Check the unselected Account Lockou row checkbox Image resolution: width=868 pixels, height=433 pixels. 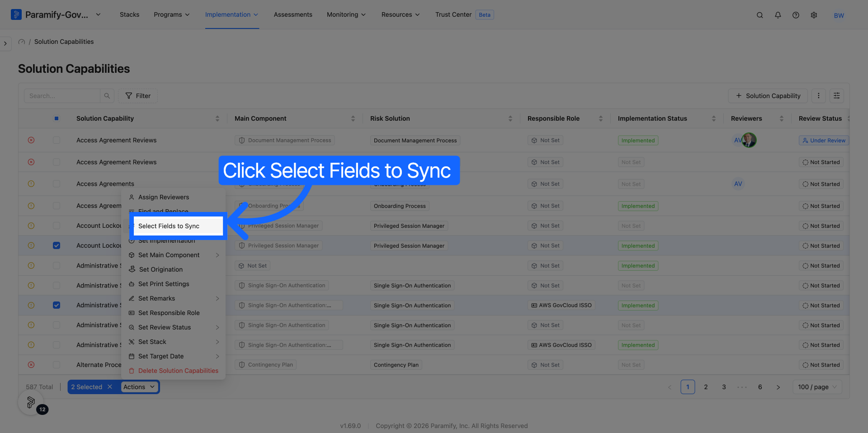click(x=57, y=226)
